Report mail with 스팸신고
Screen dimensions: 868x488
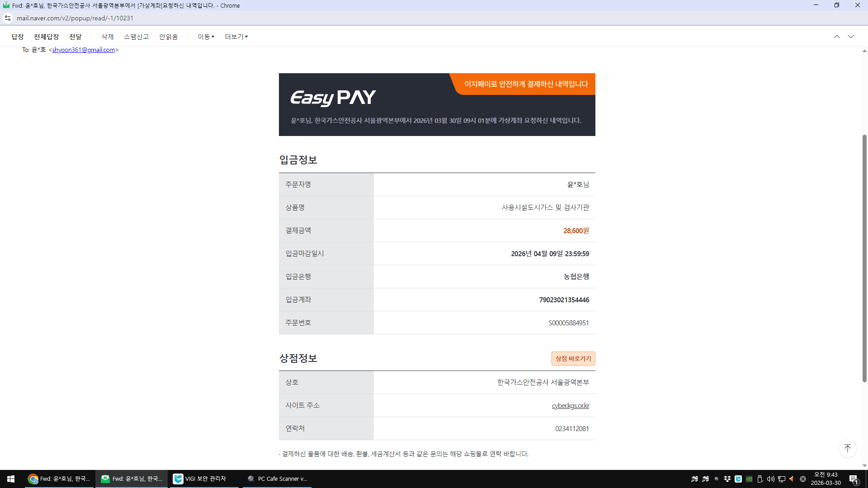(137, 37)
